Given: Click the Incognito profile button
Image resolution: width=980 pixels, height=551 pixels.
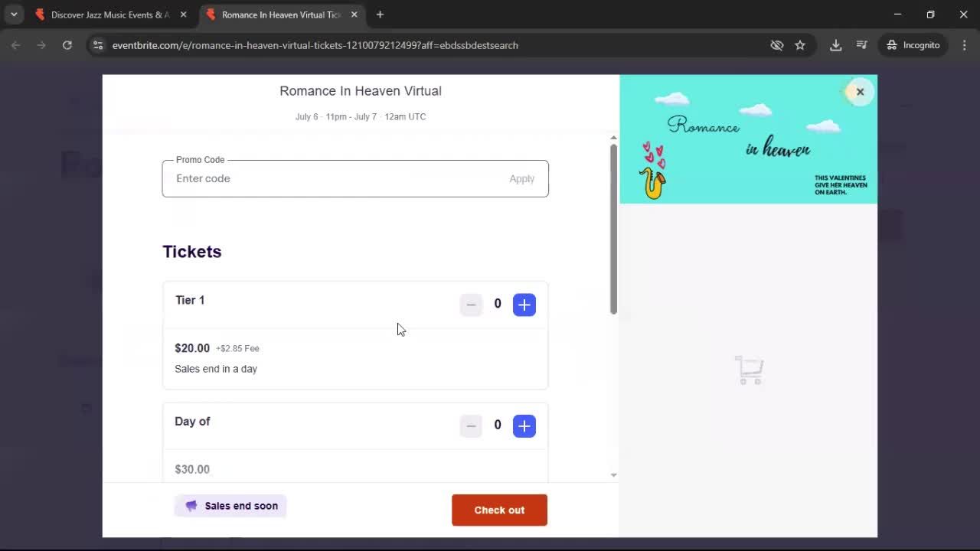Looking at the screenshot, I should (913, 45).
